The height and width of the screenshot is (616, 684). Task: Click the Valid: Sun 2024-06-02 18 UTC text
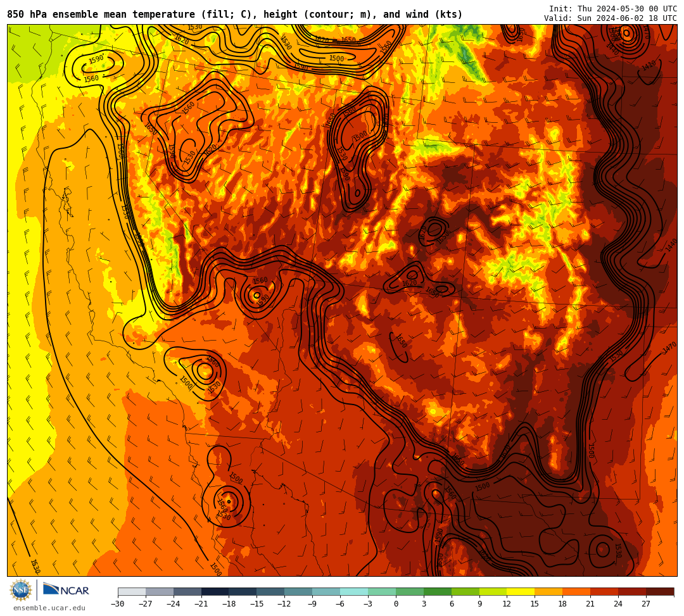tap(611, 18)
